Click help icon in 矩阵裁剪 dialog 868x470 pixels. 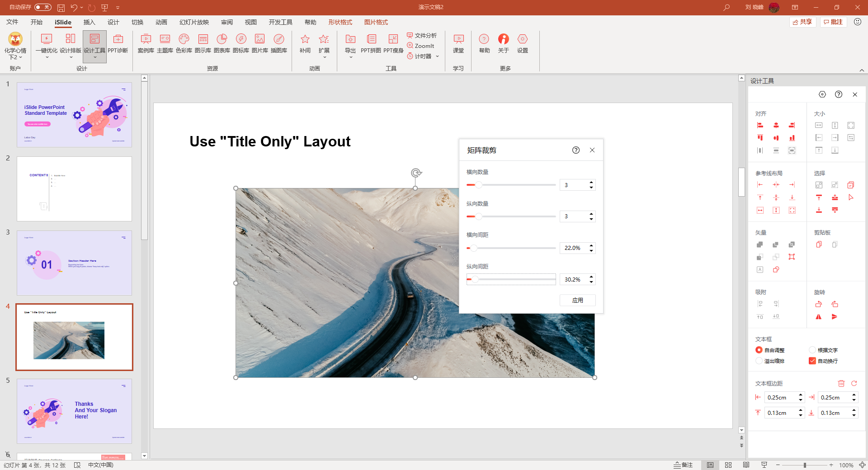click(x=576, y=150)
